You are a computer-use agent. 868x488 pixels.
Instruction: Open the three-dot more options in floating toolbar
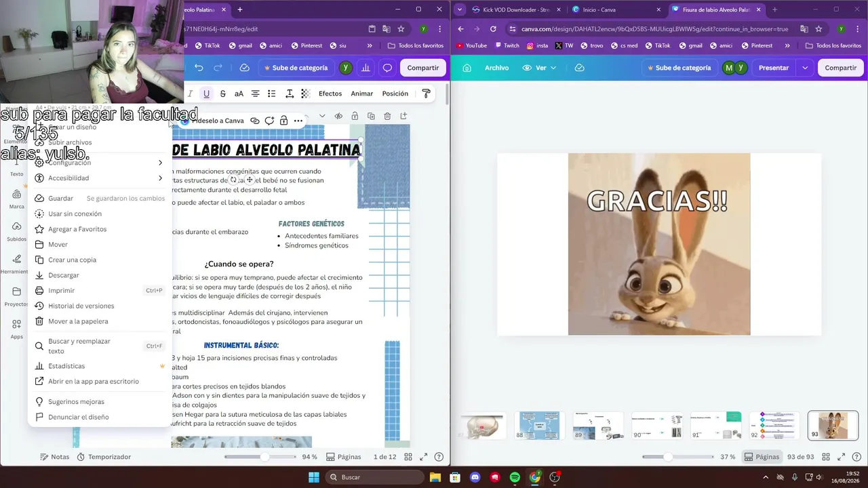pyautogui.click(x=298, y=121)
